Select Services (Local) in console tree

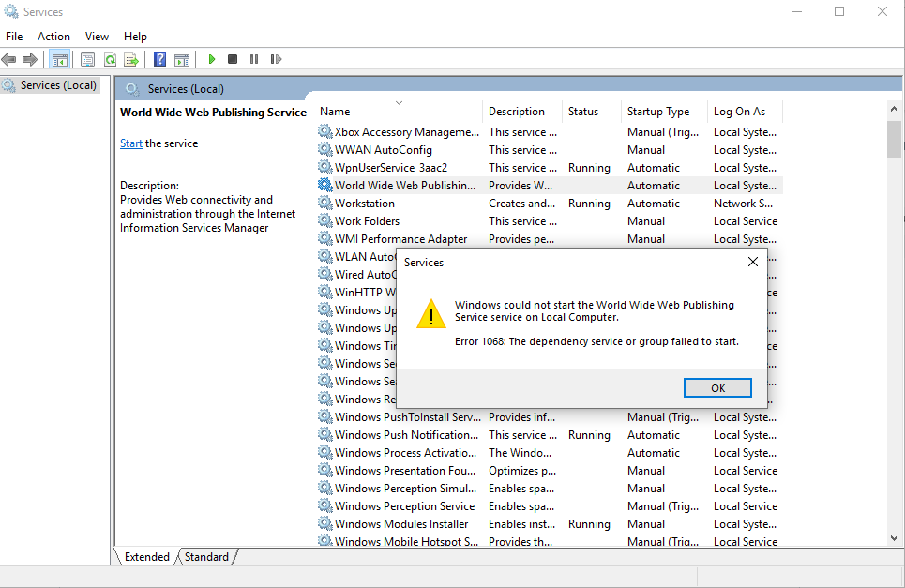click(x=58, y=85)
